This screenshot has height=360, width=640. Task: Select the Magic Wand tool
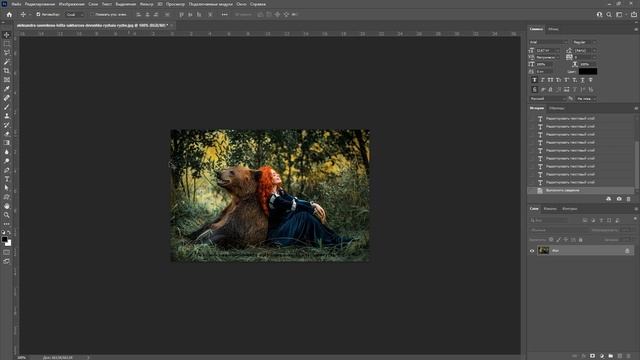7,62
